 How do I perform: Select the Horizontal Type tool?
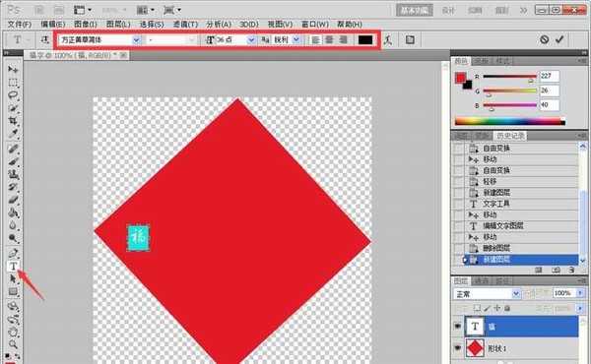[x=13, y=267]
